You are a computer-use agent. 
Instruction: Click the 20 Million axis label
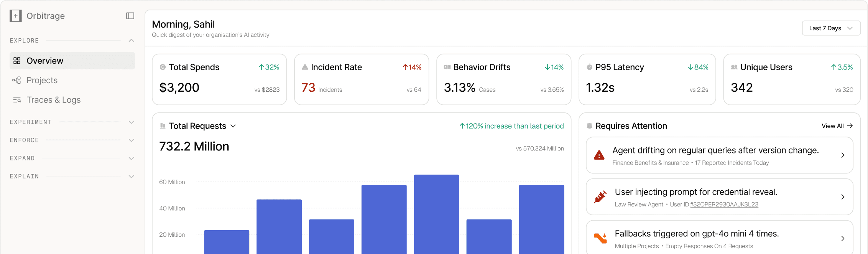pos(172,234)
